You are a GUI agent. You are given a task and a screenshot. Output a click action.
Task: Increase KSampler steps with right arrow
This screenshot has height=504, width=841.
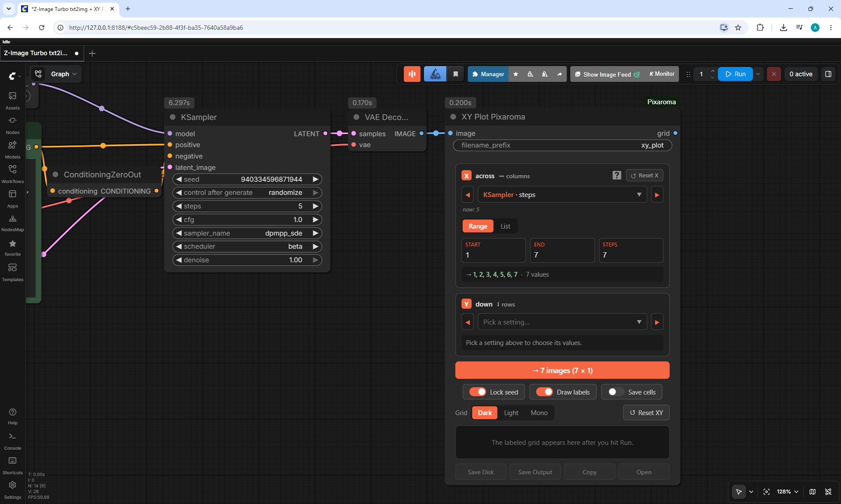315,206
